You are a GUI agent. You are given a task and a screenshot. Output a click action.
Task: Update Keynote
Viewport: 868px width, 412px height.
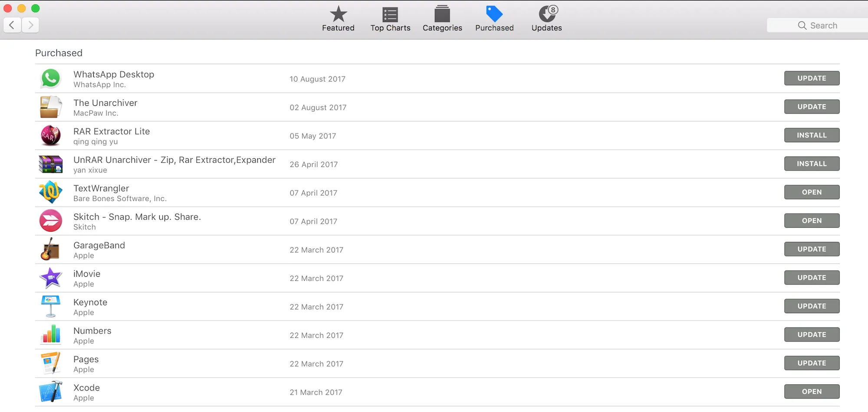click(x=812, y=306)
